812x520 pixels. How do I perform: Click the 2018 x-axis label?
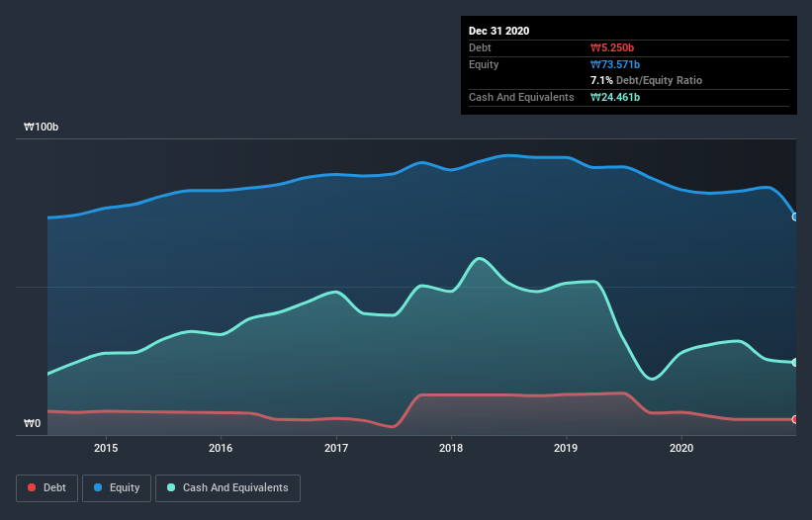click(x=451, y=448)
